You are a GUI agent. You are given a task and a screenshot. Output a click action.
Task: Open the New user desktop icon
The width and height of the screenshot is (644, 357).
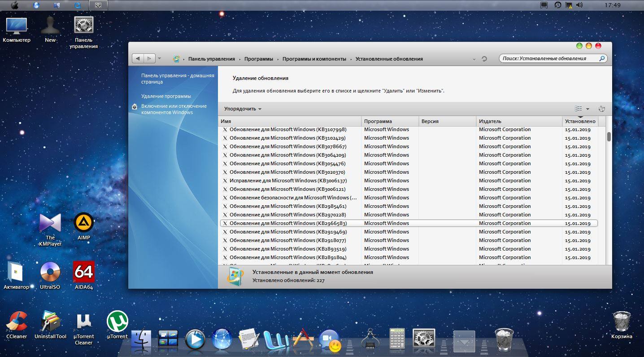pyautogui.click(x=50, y=30)
